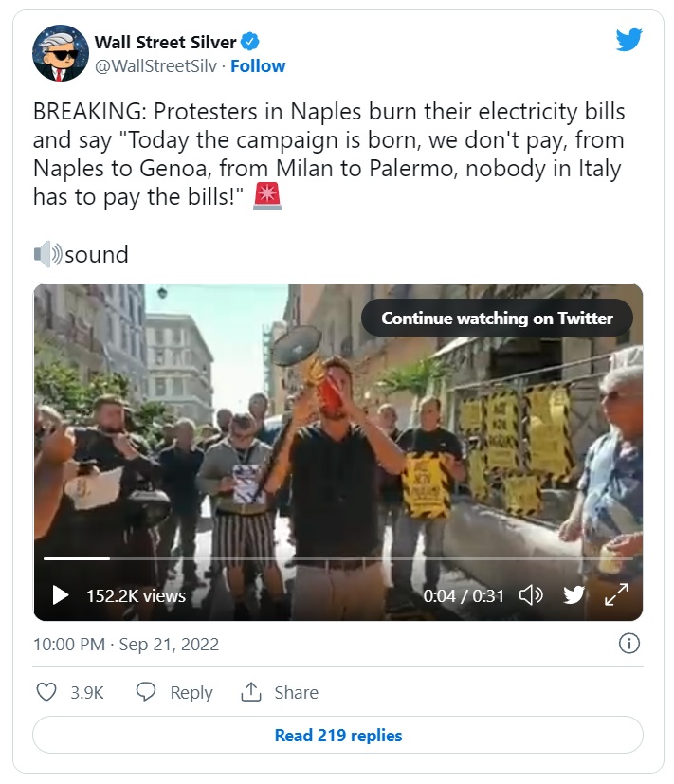Open the @WallStreetSilv handle link
Screen dimensions: 674x784
coord(155,66)
